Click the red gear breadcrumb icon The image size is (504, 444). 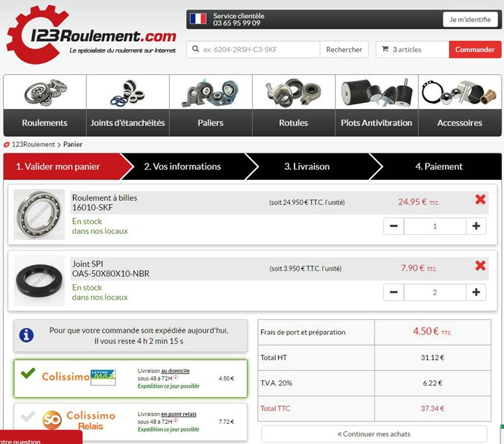click(x=7, y=145)
